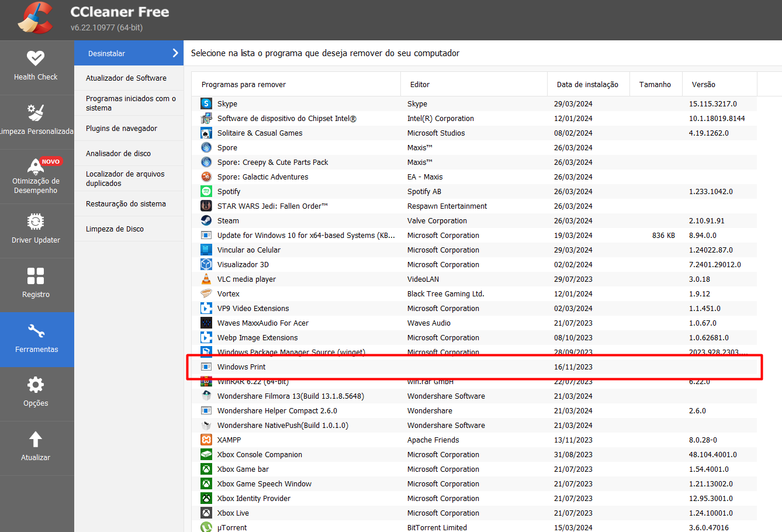Open Opções gear icon
782x532 pixels.
click(x=36, y=385)
